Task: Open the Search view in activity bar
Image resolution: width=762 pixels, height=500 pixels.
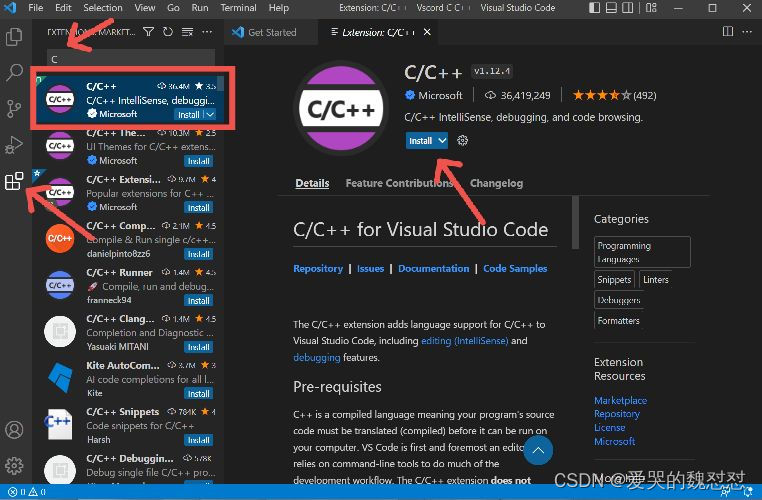Action: [x=14, y=72]
